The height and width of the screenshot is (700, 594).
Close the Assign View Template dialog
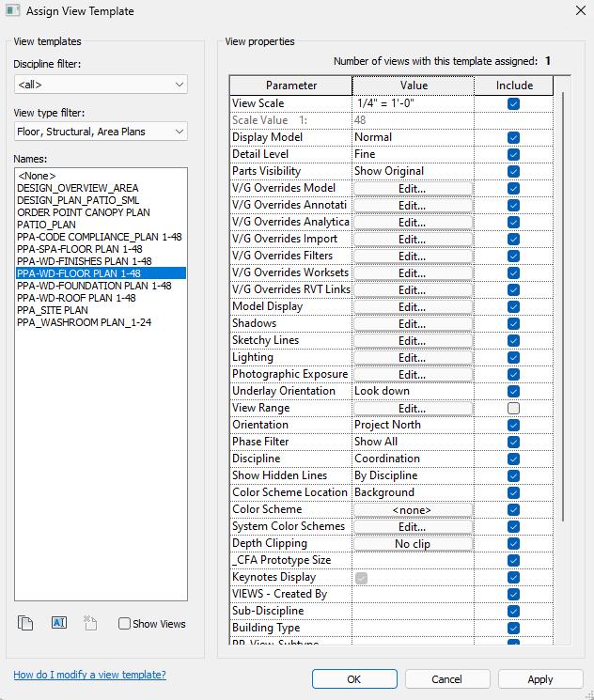click(x=581, y=10)
